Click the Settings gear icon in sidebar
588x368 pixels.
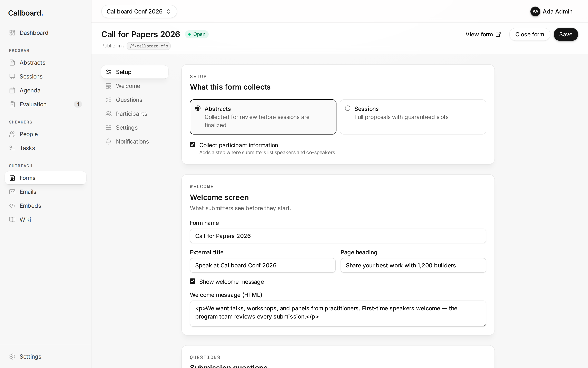12,357
